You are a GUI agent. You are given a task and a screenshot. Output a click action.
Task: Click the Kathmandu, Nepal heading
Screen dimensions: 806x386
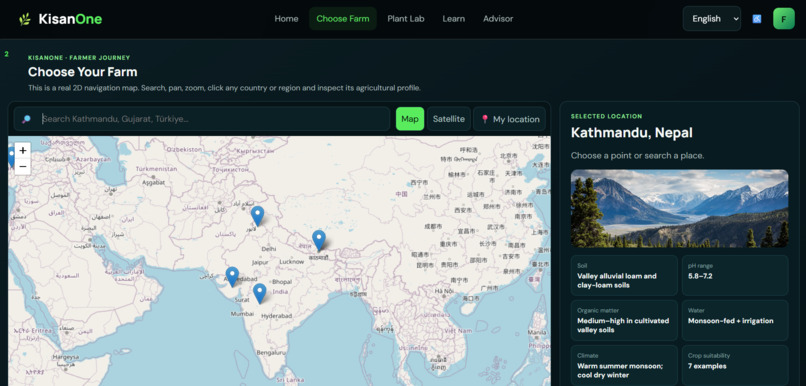coord(632,133)
